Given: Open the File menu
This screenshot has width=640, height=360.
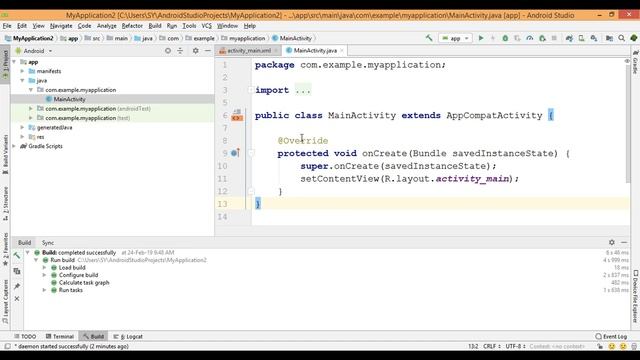Looking at the screenshot, I should tap(7, 26).
